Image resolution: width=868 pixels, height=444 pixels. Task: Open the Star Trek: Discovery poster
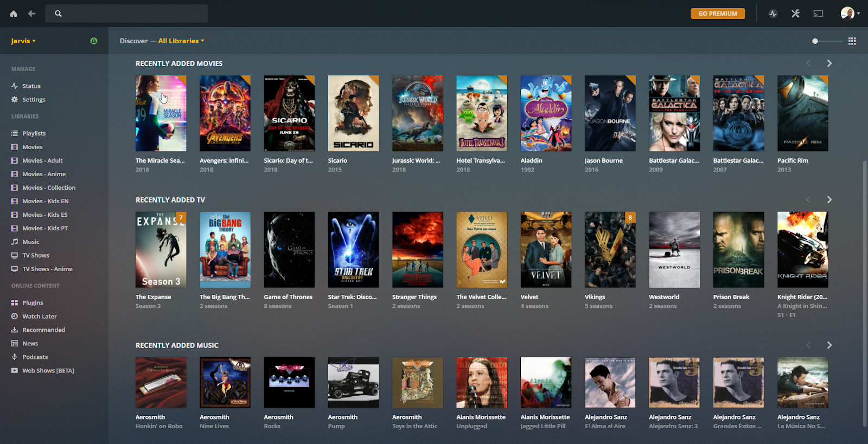[x=353, y=250]
